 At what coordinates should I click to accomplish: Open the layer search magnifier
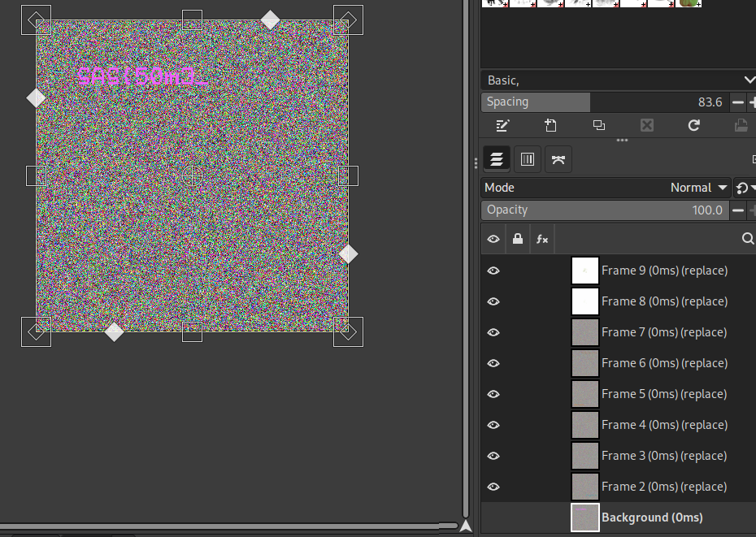click(x=747, y=239)
